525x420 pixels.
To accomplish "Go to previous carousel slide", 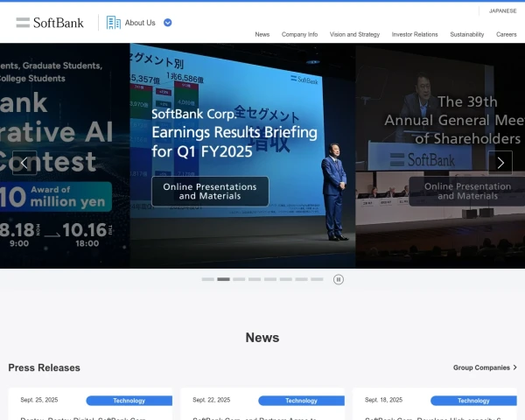I will (x=24, y=163).
